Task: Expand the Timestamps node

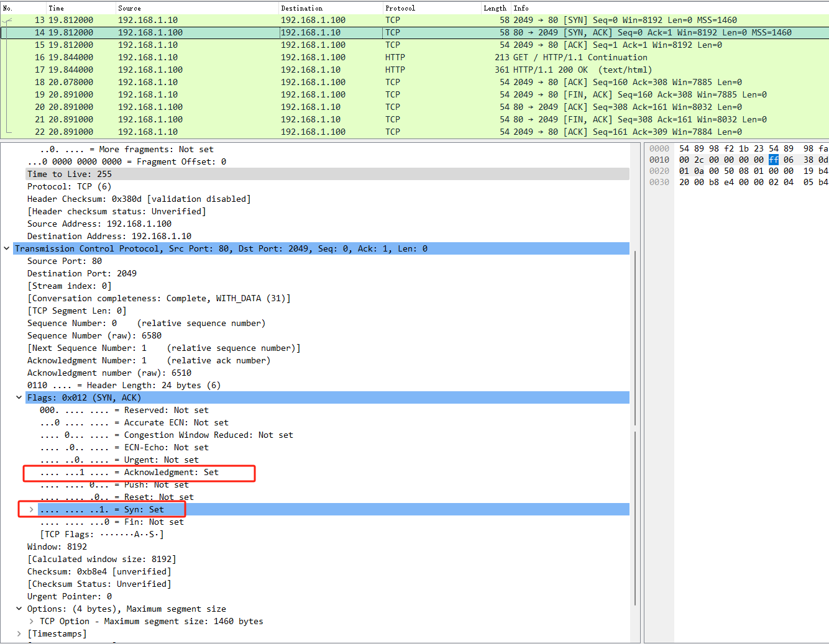Action: pyautogui.click(x=19, y=633)
